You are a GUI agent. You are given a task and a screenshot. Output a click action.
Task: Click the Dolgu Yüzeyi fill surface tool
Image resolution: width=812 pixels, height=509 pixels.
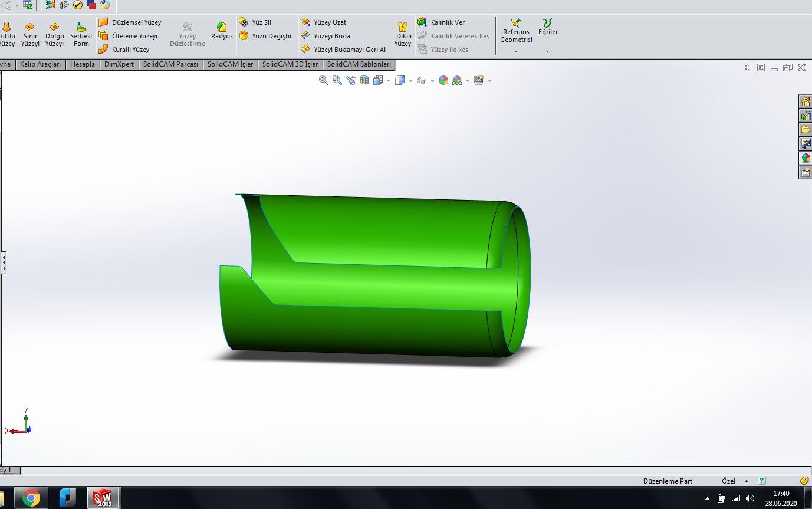(54, 35)
